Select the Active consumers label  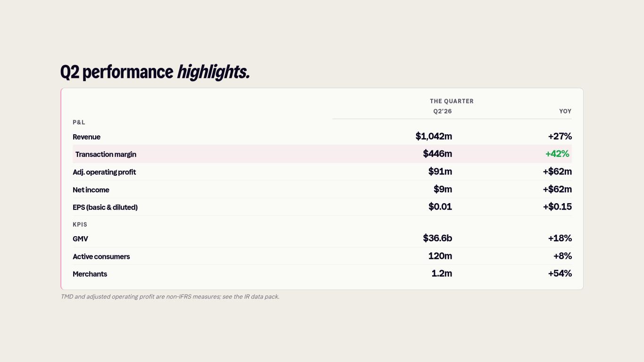[x=101, y=257]
